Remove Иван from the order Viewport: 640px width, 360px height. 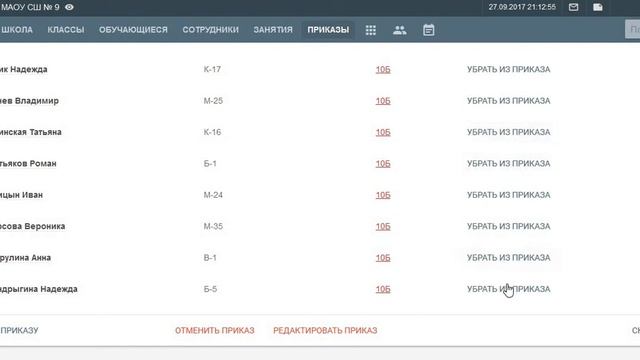coord(509,195)
